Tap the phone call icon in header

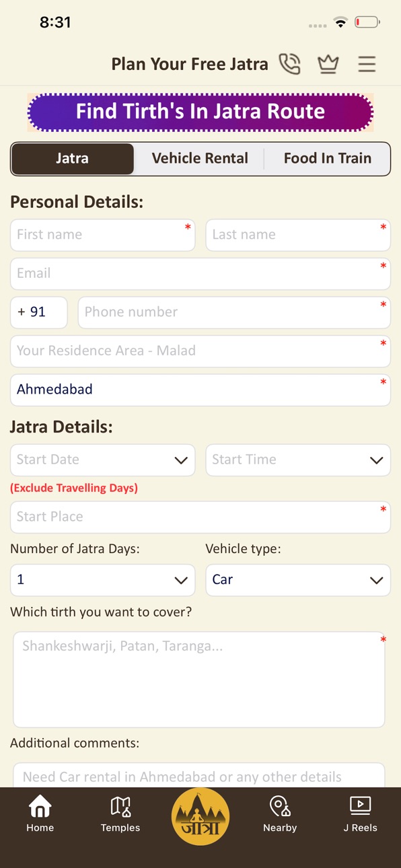click(290, 64)
